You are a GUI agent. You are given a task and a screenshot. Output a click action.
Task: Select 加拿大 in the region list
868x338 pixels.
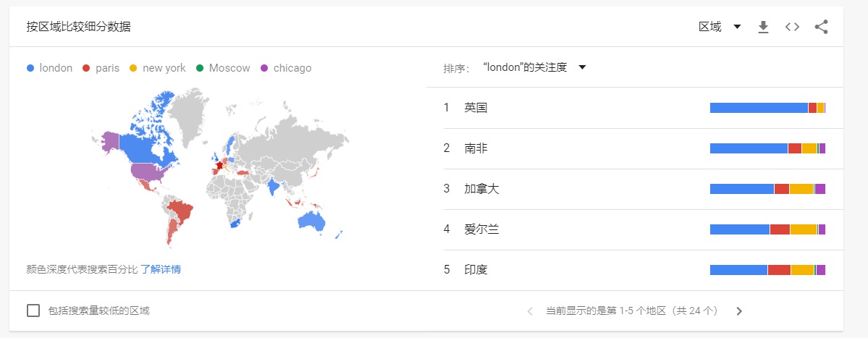pos(481,189)
